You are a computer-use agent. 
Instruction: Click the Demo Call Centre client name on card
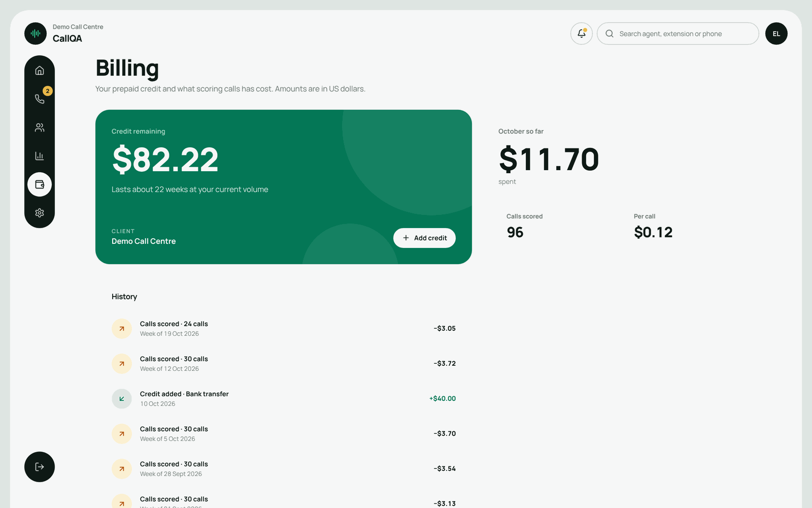tap(144, 241)
